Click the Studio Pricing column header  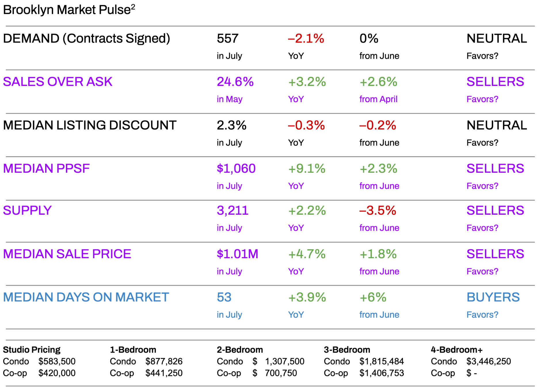(x=32, y=350)
